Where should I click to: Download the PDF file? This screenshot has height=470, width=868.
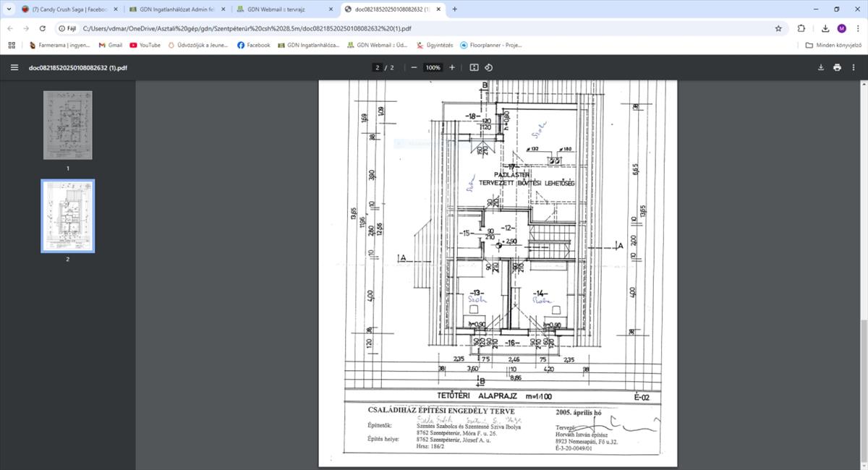coord(821,67)
